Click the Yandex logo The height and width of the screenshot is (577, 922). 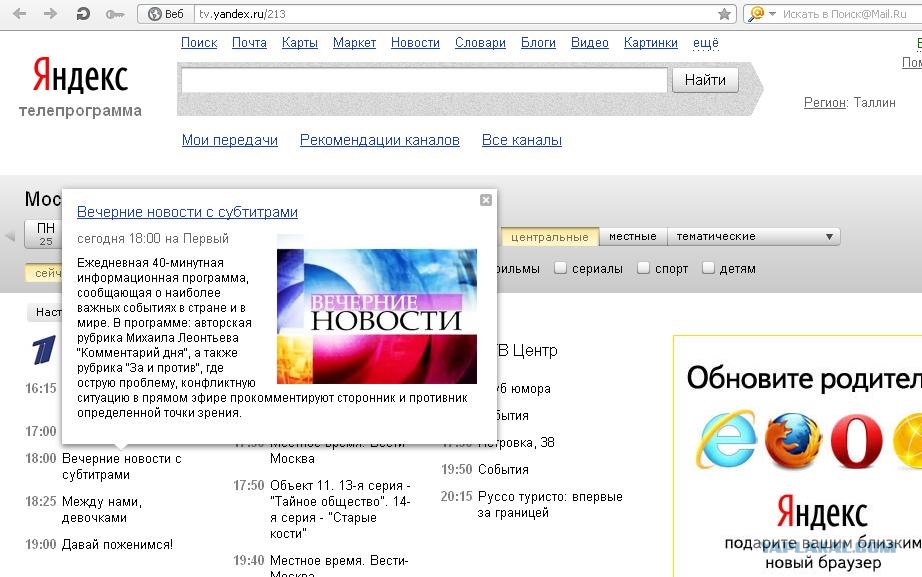pos(80,76)
